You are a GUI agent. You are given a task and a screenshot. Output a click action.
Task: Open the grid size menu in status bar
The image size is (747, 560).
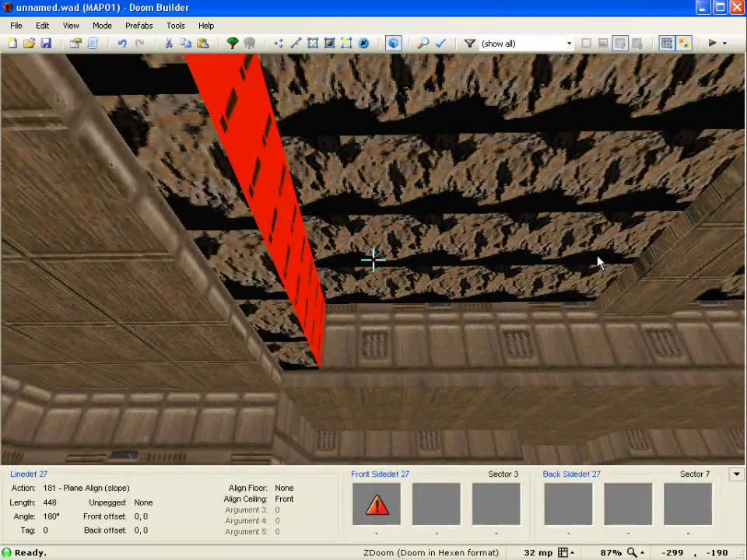566,552
